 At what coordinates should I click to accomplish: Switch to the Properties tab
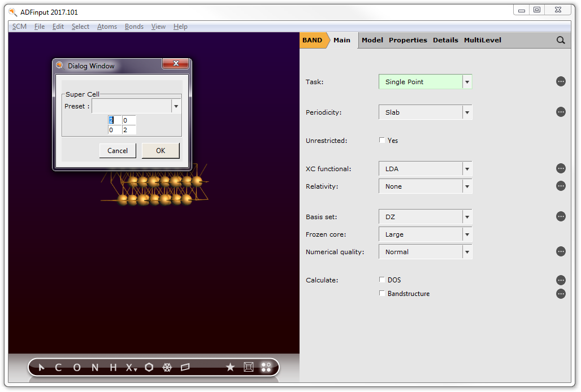click(407, 40)
